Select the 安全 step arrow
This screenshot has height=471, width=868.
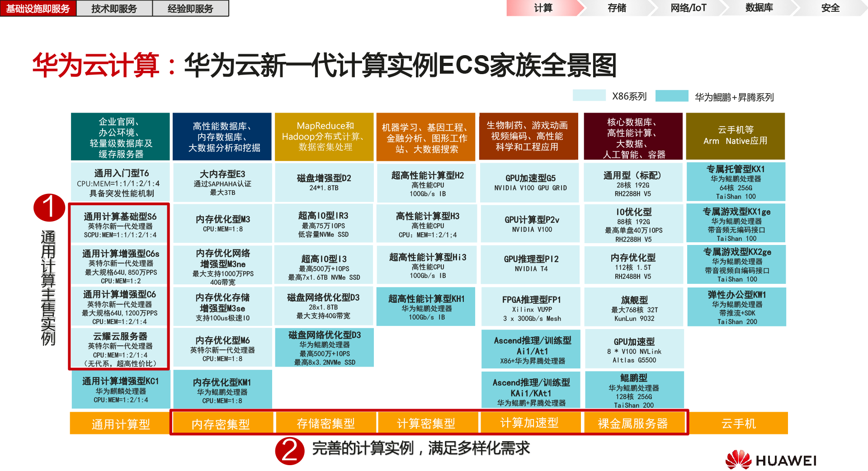tap(830, 8)
